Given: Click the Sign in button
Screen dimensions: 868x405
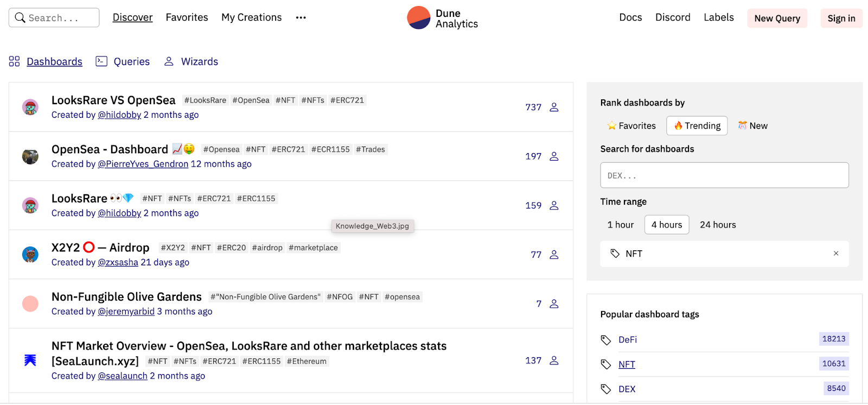Looking at the screenshot, I should [x=841, y=18].
